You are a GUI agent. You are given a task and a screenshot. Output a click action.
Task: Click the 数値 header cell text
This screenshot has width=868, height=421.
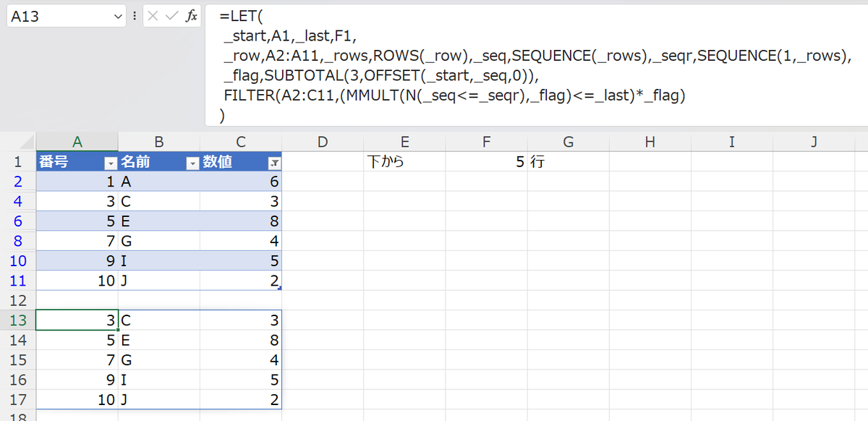tap(217, 162)
